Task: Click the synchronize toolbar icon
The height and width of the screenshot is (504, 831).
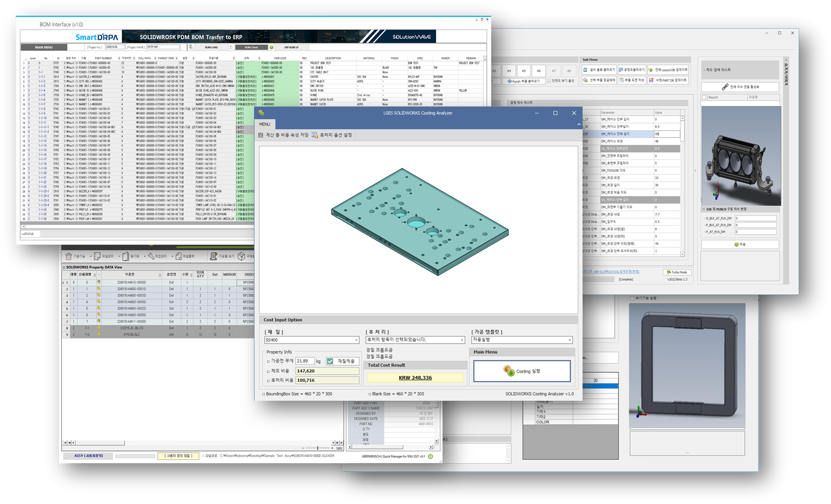Action: point(126,256)
